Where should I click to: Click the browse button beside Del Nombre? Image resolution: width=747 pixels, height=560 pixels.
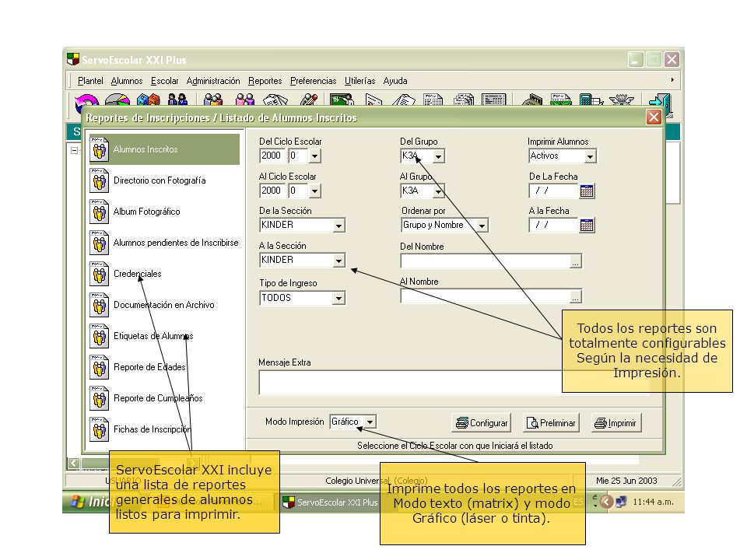(x=576, y=261)
